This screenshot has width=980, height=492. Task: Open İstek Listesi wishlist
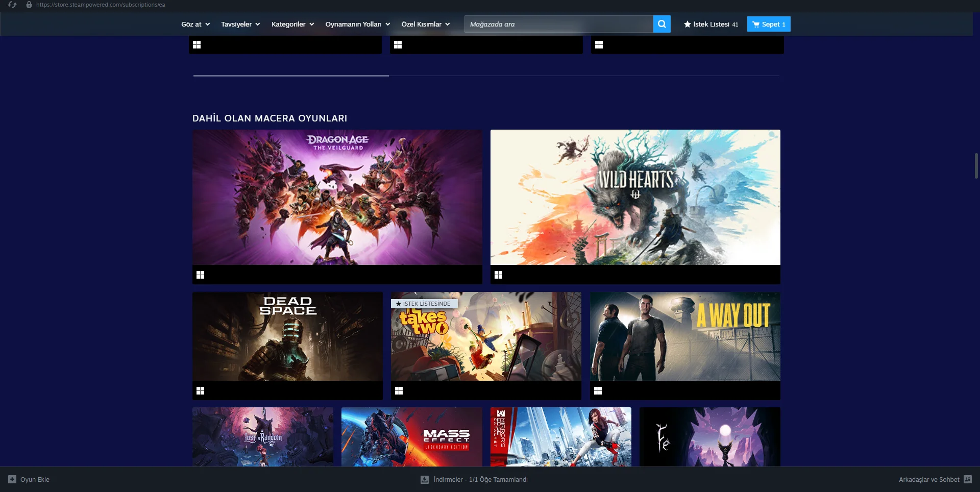coord(711,24)
